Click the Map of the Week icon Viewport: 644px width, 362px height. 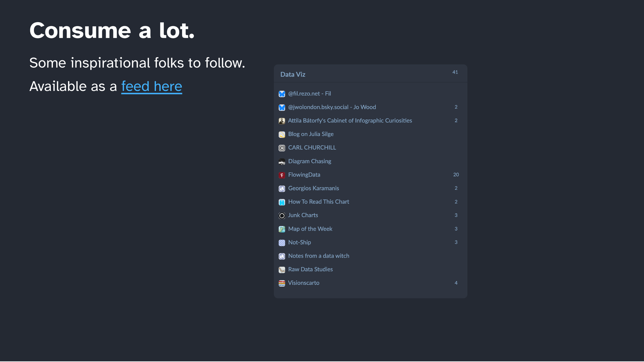point(282,229)
